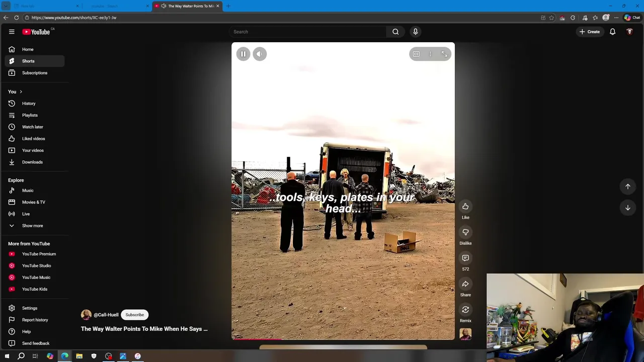Expand Show more under Explore
Viewport: 644px width, 362px height.
point(35,226)
